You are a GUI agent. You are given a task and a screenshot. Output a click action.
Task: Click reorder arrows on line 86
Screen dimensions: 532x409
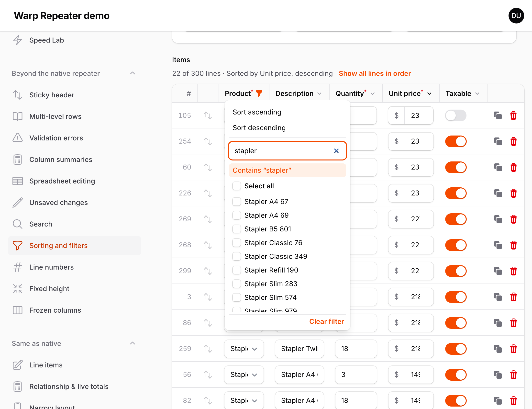click(x=208, y=323)
